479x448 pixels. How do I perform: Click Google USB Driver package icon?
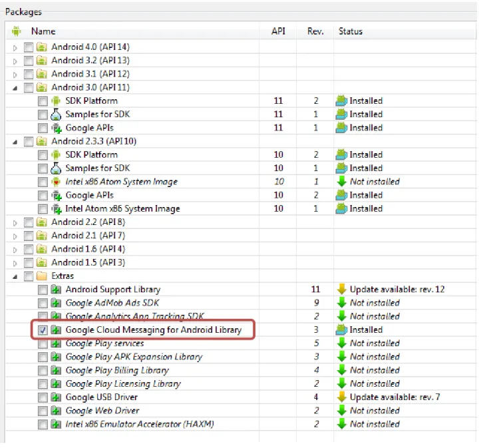56,397
